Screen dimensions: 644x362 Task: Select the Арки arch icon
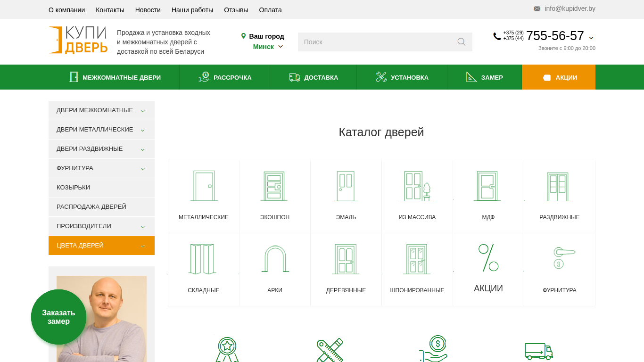tap(275, 259)
